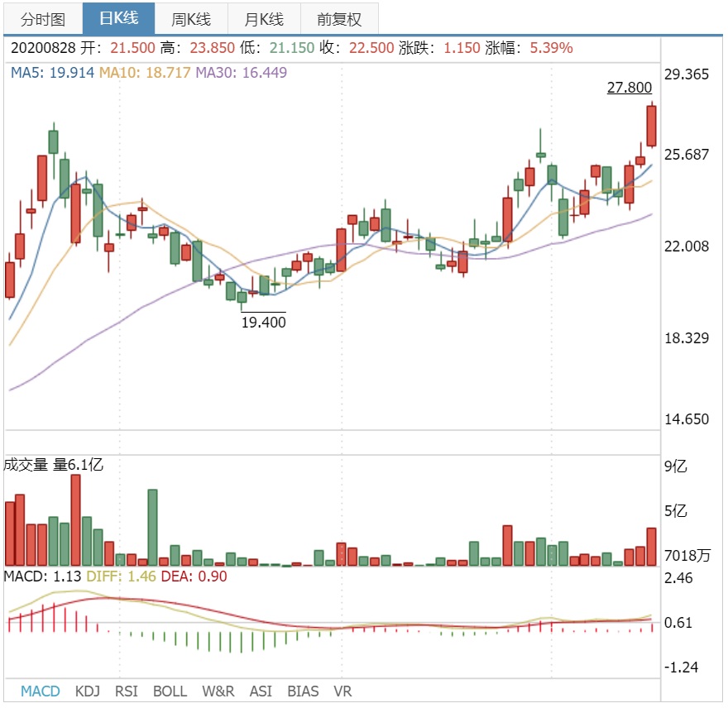The width and height of the screenshot is (728, 708).
Task: Click the MA30: 16.449 legend
Action: click(x=241, y=73)
